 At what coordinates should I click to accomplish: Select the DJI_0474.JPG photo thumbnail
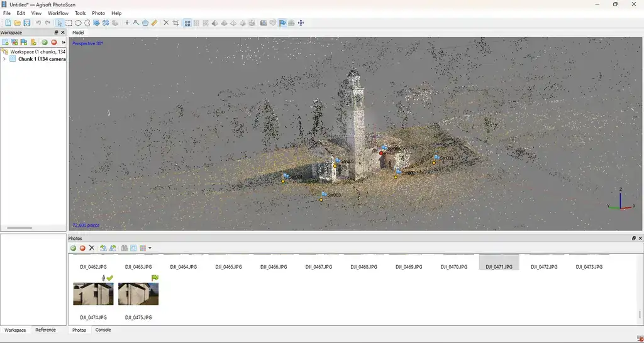(93, 294)
